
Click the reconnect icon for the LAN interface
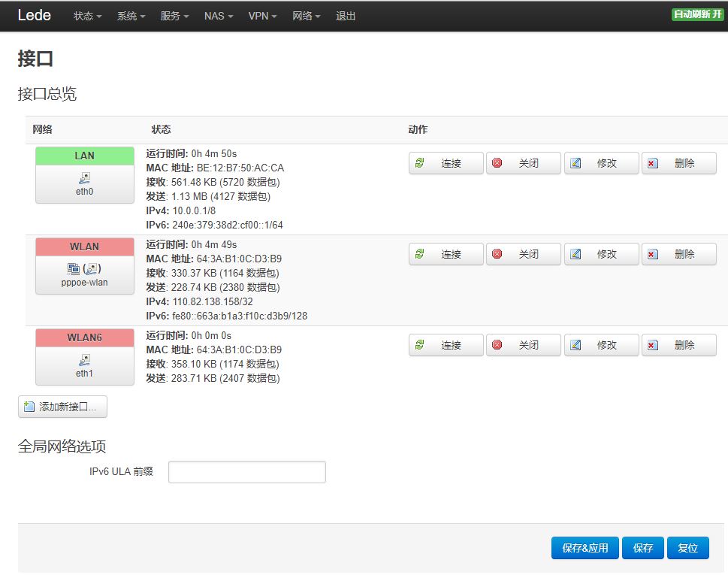tap(420, 162)
